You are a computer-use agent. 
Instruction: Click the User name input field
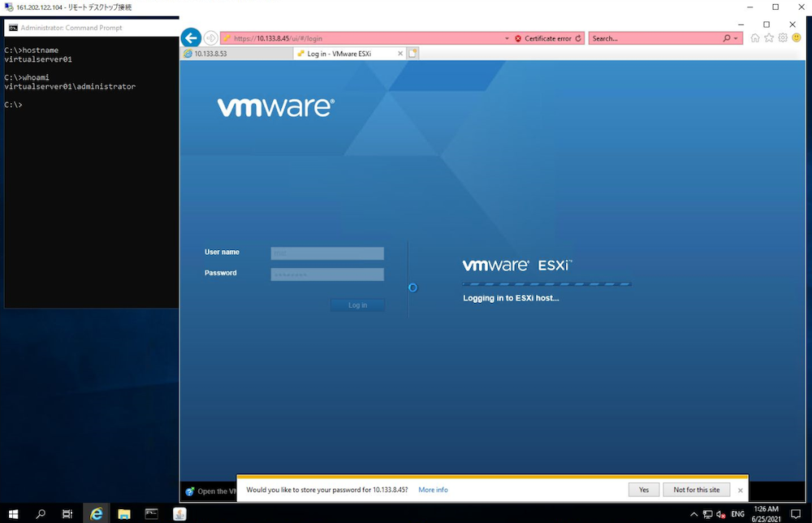[327, 253]
